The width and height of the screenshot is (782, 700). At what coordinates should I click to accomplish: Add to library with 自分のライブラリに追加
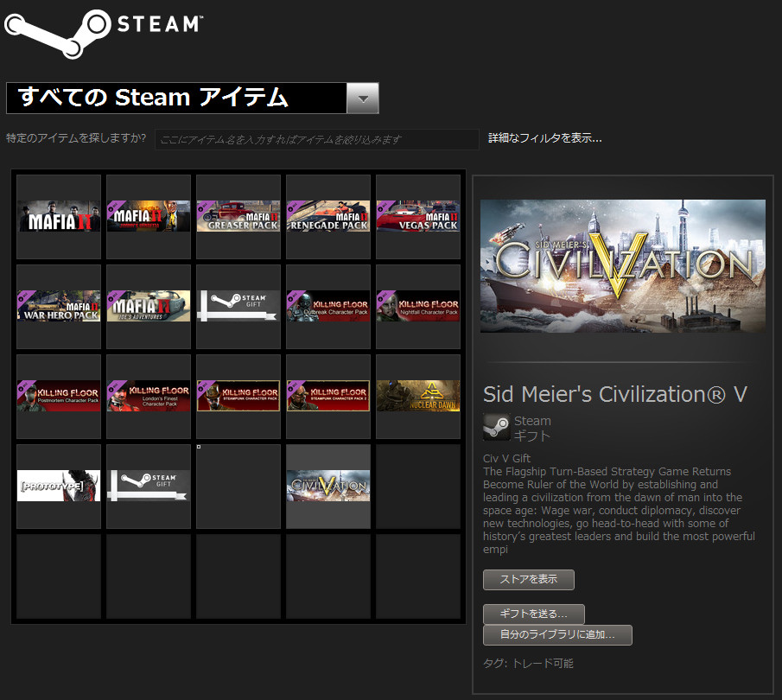pyautogui.click(x=557, y=635)
